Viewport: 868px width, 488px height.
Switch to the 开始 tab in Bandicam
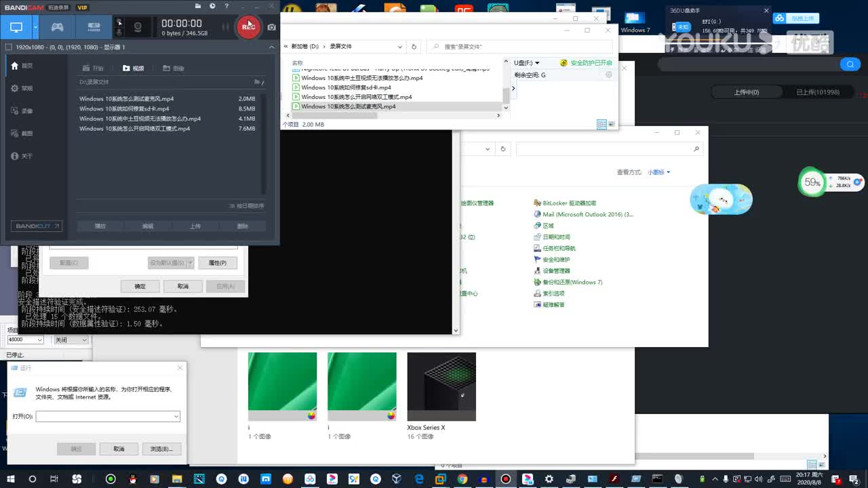(93, 68)
